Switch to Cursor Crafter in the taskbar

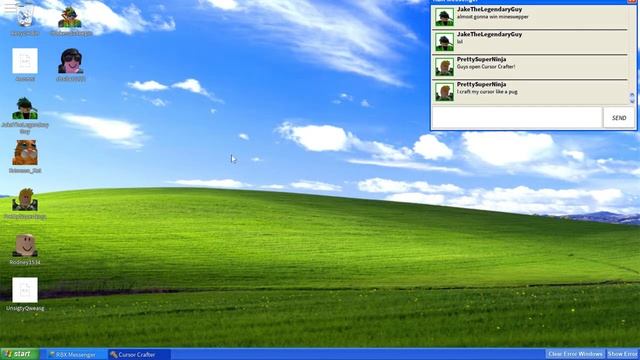(x=139, y=354)
